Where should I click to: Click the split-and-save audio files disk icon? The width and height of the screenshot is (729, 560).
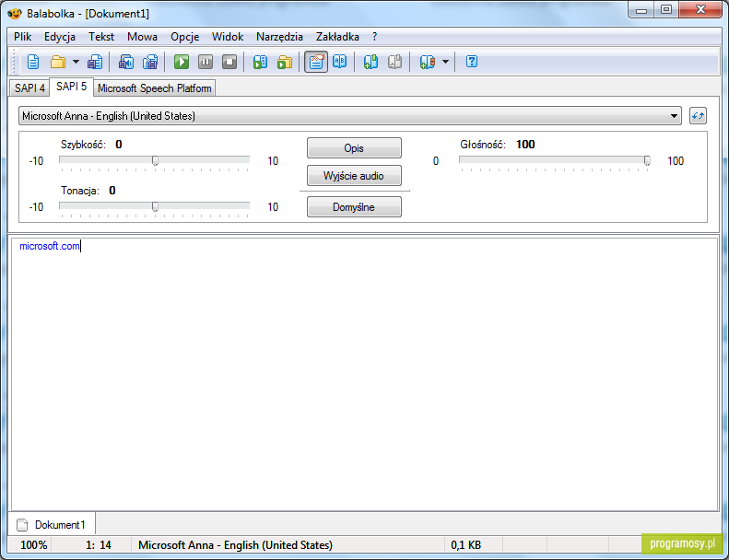[150, 62]
